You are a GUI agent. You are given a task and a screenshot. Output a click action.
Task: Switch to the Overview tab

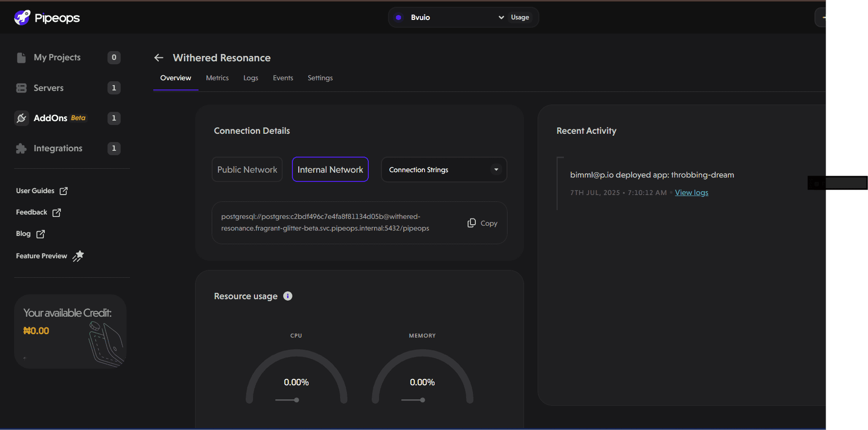click(176, 78)
